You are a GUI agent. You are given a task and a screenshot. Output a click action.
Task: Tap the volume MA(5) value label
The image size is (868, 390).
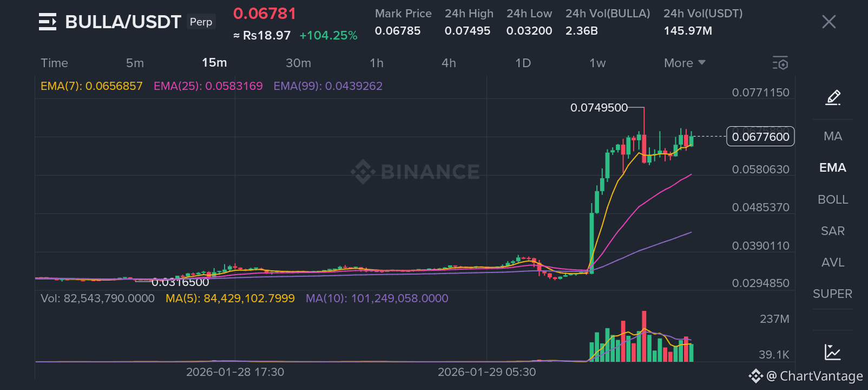(230, 298)
